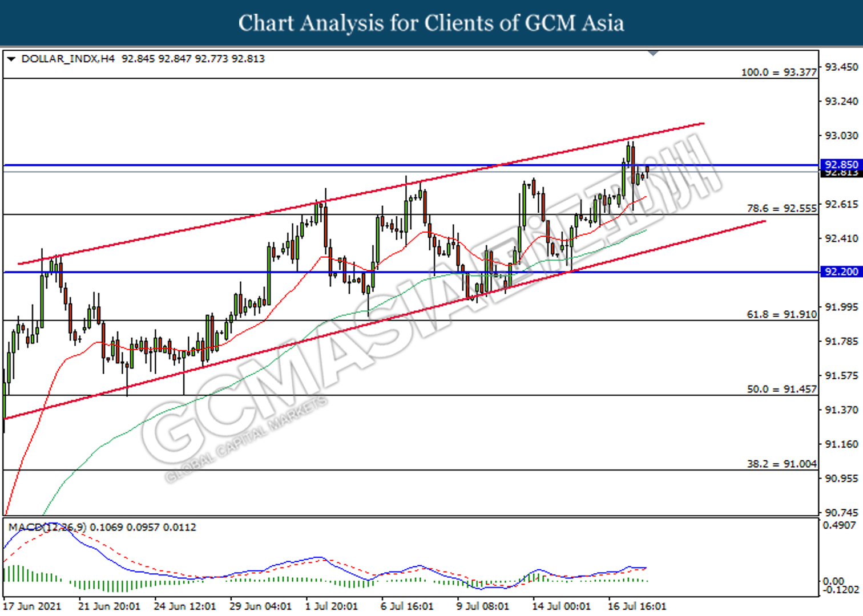Click the 90.955 price axis label

click(x=841, y=478)
